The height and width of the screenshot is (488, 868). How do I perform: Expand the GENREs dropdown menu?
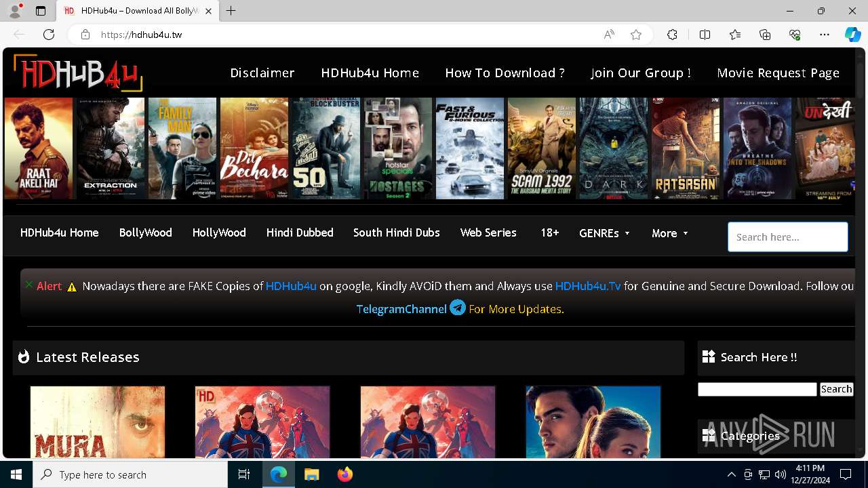[605, 233]
